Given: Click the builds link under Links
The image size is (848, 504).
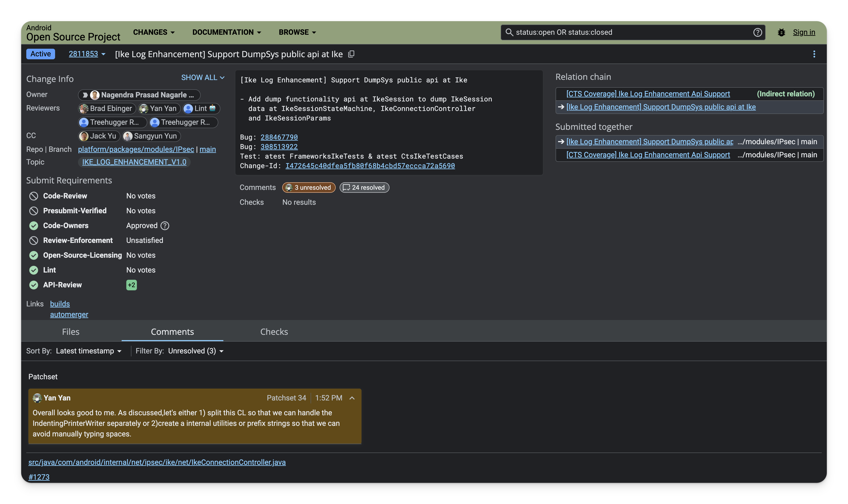Looking at the screenshot, I should coord(60,304).
